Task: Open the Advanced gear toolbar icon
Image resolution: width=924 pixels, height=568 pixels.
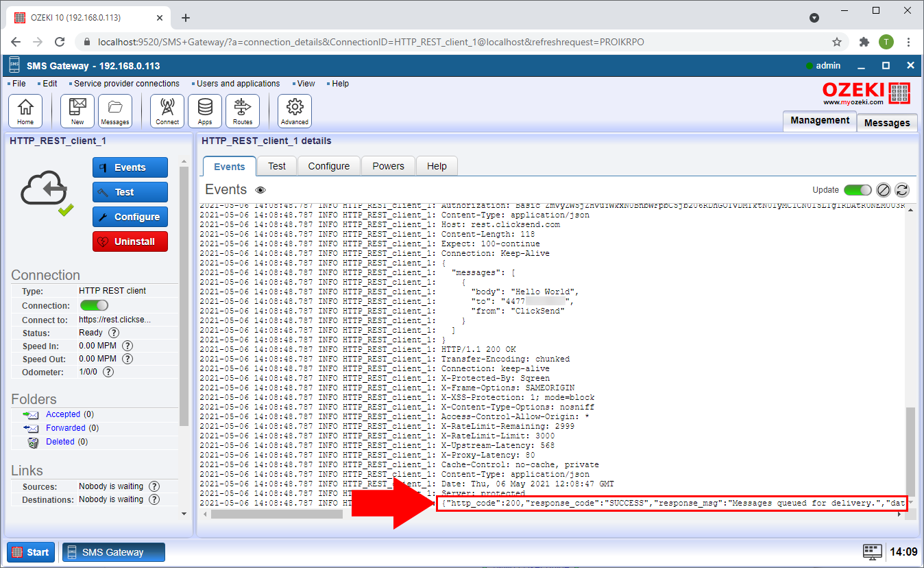Action: pos(295,111)
